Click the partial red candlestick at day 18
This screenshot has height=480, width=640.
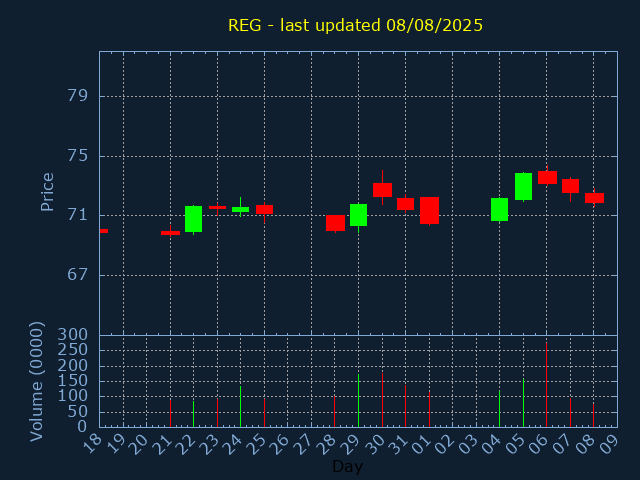point(104,231)
